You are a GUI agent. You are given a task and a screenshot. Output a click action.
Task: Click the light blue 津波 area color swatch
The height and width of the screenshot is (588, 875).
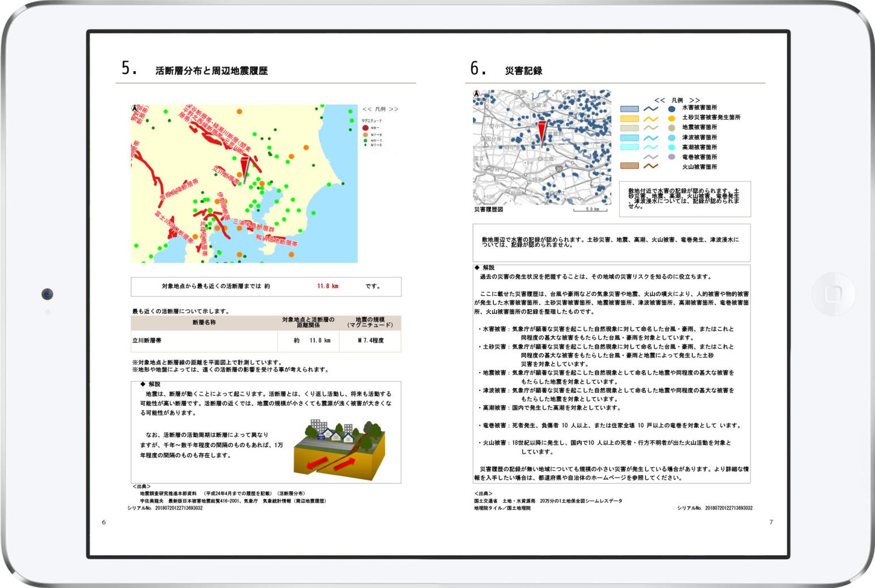(629, 138)
